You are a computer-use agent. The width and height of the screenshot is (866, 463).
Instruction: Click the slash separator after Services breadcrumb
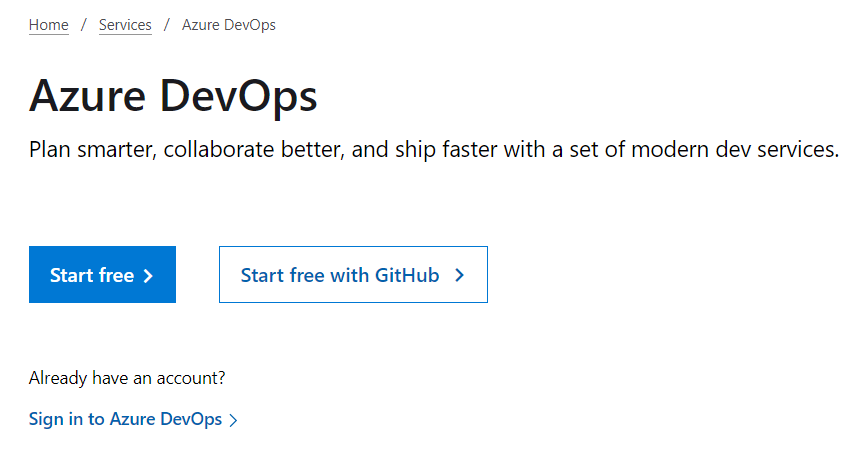[x=166, y=25]
